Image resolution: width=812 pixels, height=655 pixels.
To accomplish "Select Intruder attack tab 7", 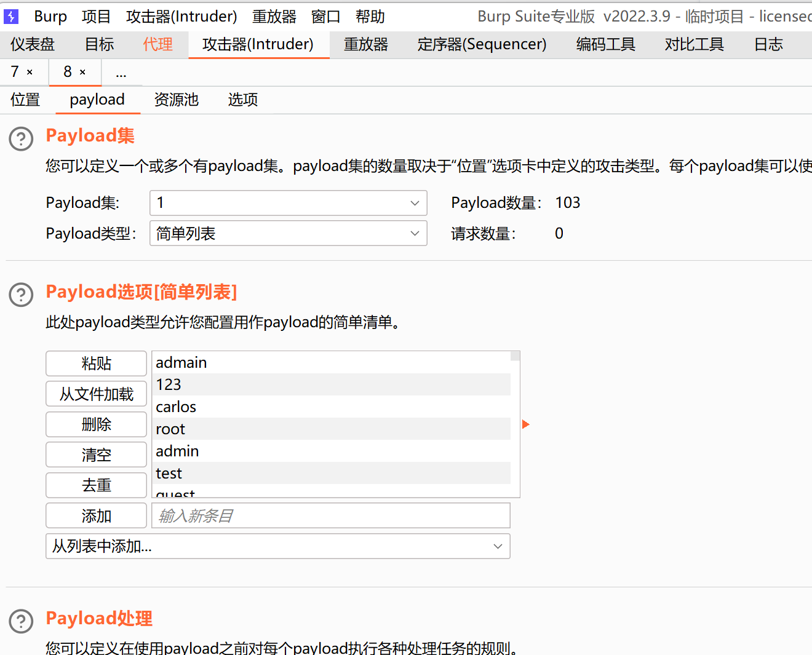I will click(x=15, y=72).
